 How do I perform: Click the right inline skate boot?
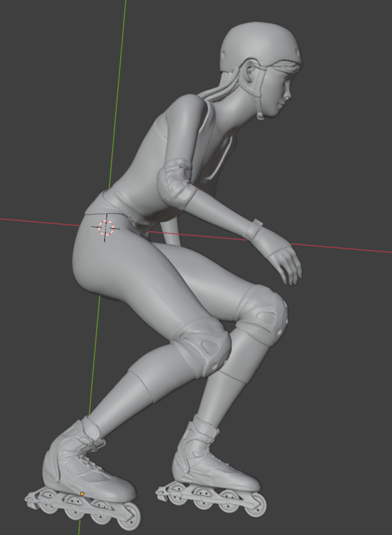(213, 456)
